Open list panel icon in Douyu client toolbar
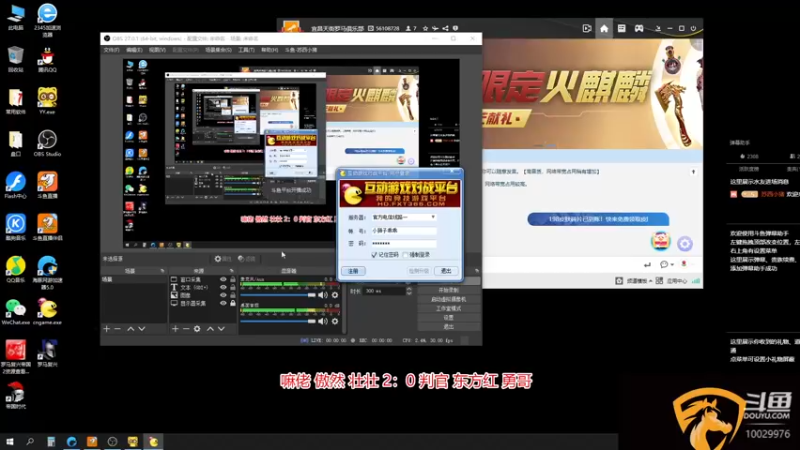The height and width of the screenshot is (450, 800). (621, 29)
